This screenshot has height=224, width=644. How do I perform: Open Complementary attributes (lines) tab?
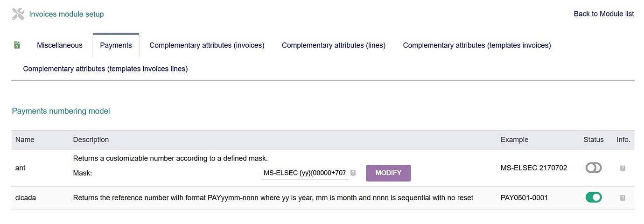pyautogui.click(x=333, y=45)
